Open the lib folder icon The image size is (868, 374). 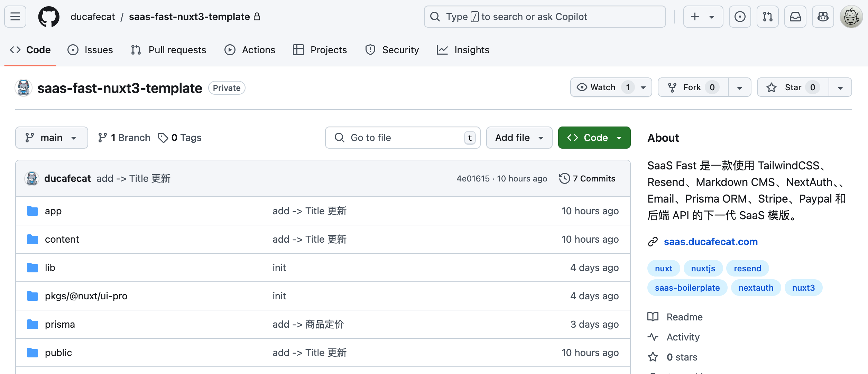point(33,268)
